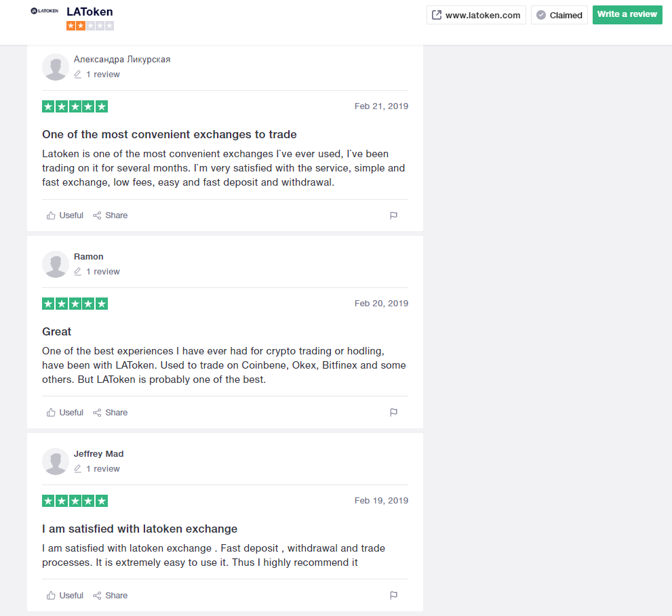Open Jeffrey Mad's profile avatar
This screenshot has height=616, width=672.
pos(56,461)
